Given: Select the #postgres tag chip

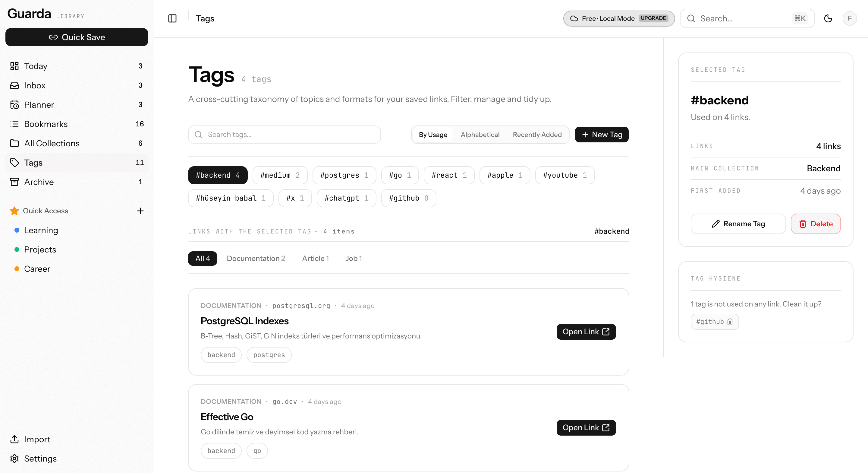Looking at the screenshot, I should click(x=344, y=175).
